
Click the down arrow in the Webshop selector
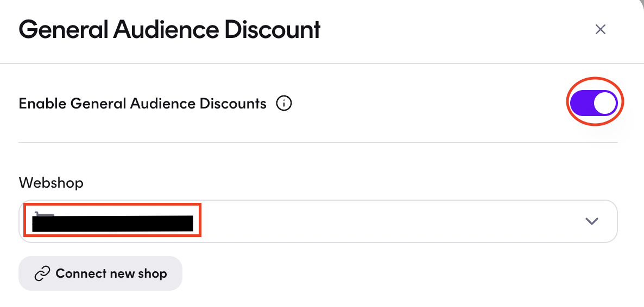591,221
